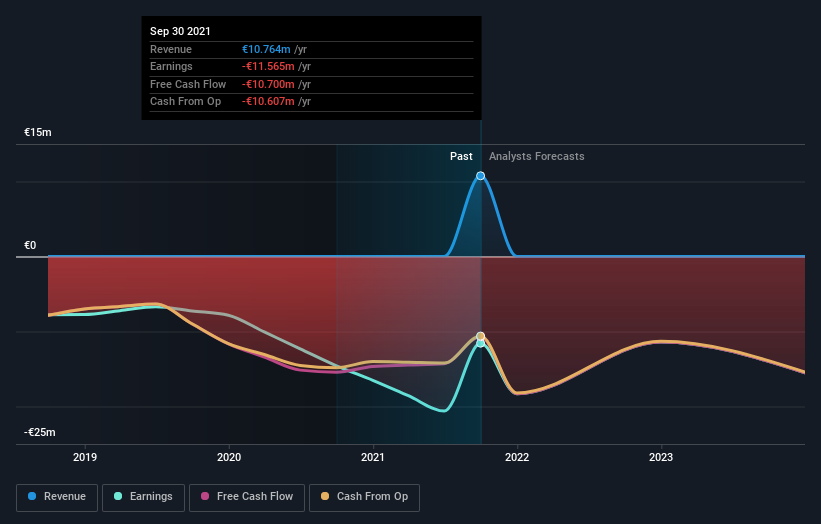Click the -€11.565m earnings value

268,66
